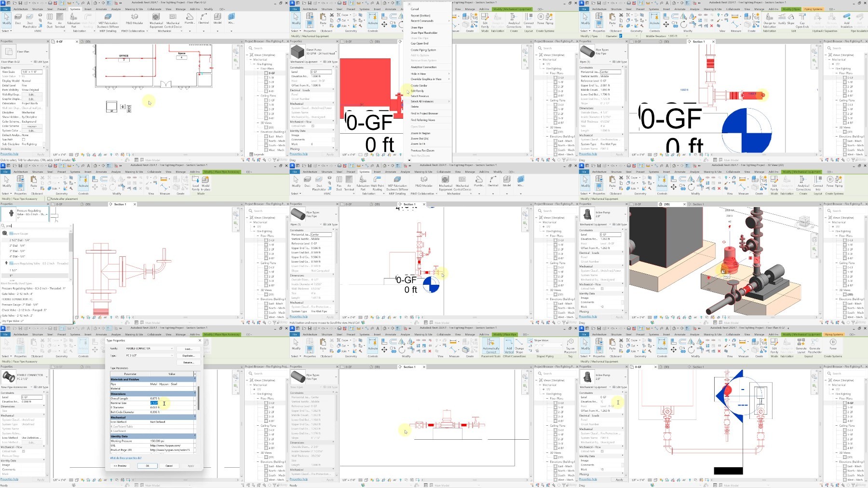Choose Zoom To Fit from the context menu
This screenshot has width=868, height=488.
click(x=418, y=144)
